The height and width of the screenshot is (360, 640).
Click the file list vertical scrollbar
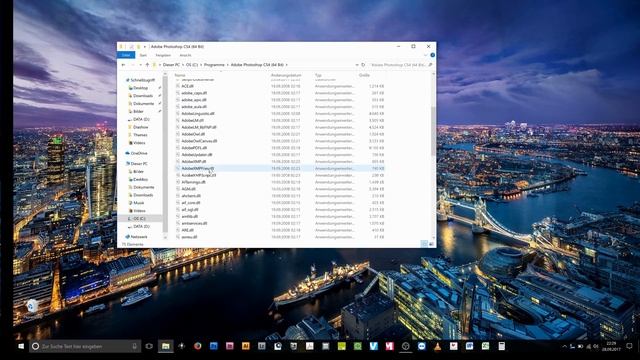tap(433, 131)
